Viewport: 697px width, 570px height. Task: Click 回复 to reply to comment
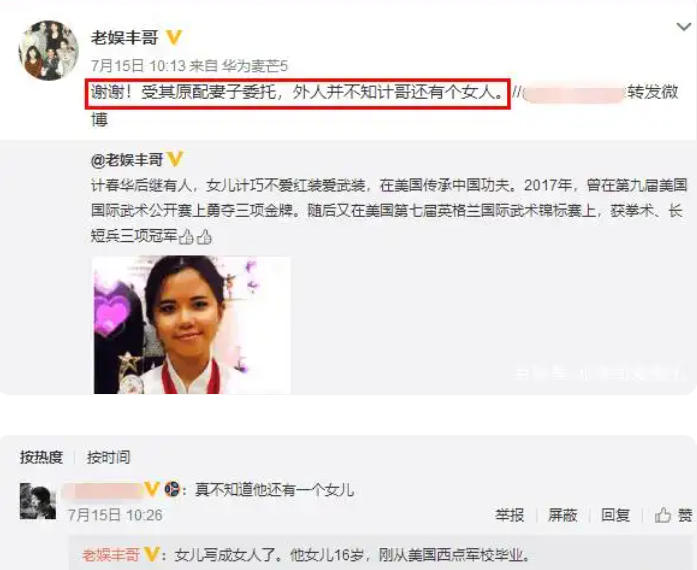[x=616, y=515]
